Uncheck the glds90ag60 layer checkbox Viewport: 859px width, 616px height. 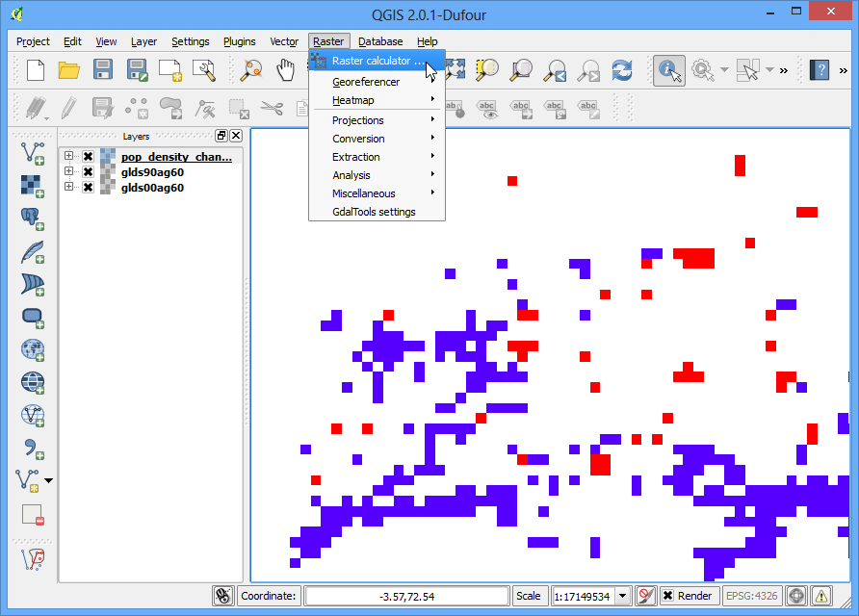pyautogui.click(x=88, y=172)
